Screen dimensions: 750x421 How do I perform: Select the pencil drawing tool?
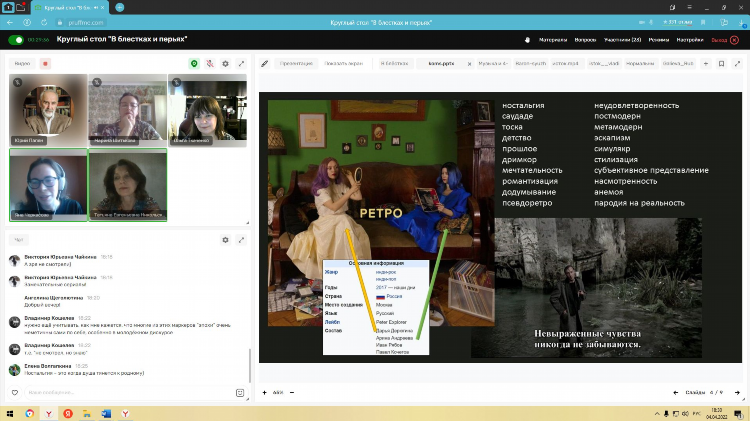[265, 63]
